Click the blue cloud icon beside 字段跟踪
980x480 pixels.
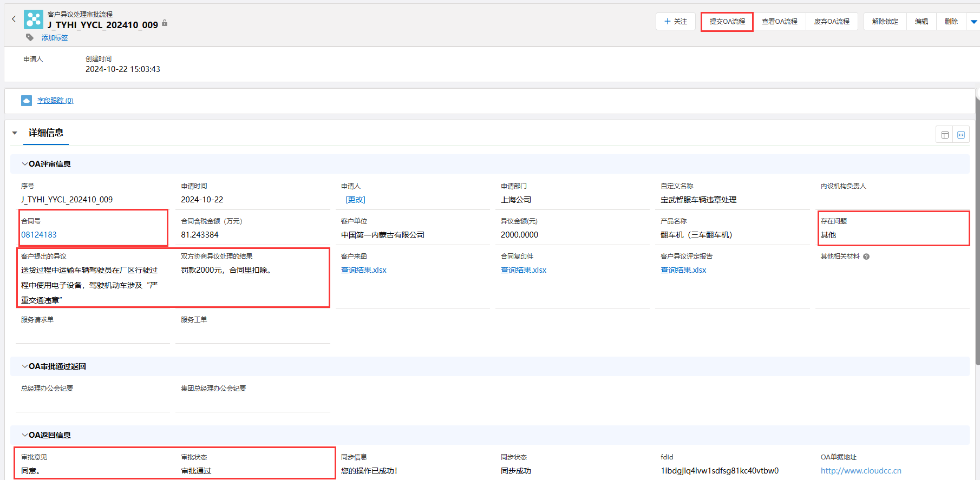pos(27,101)
